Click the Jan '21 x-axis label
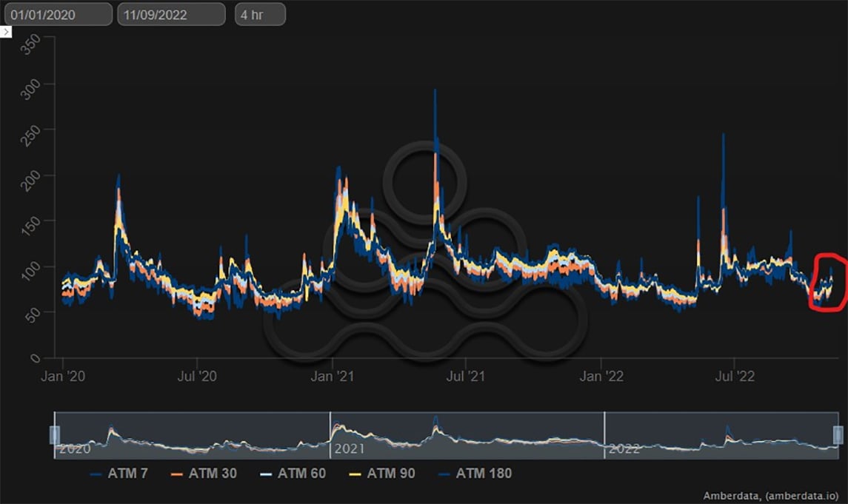The height and width of the screenshot is (504, 848). click(332, 376)
